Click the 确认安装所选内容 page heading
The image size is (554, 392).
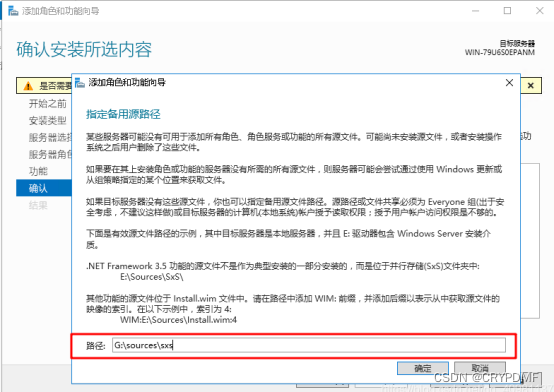84,49
